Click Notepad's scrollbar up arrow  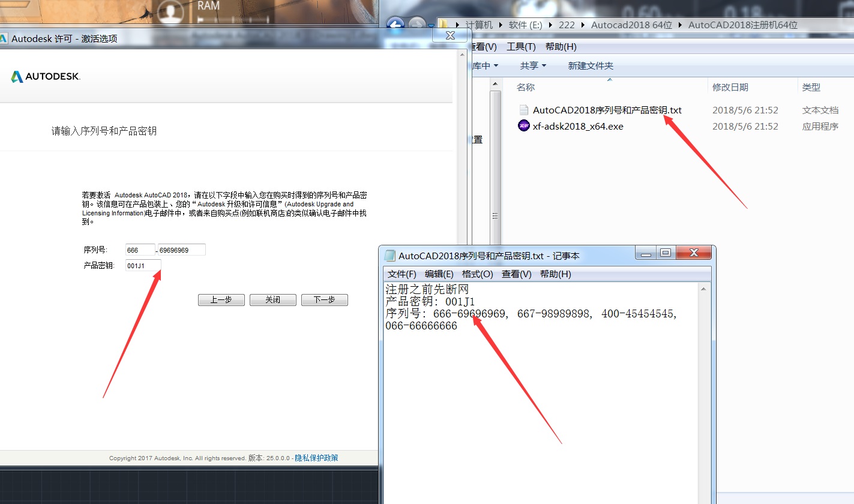pos(704,289)
